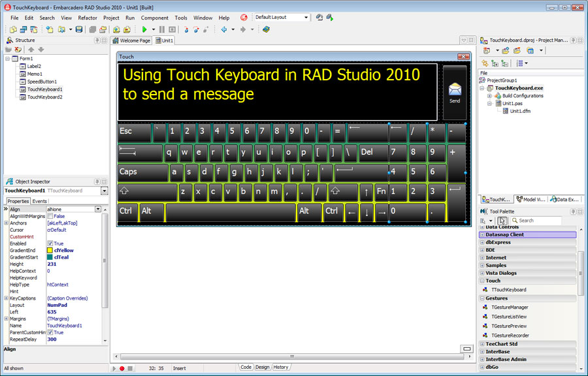Toggle the ParentCustomHint checkbox

coord(50,332)
